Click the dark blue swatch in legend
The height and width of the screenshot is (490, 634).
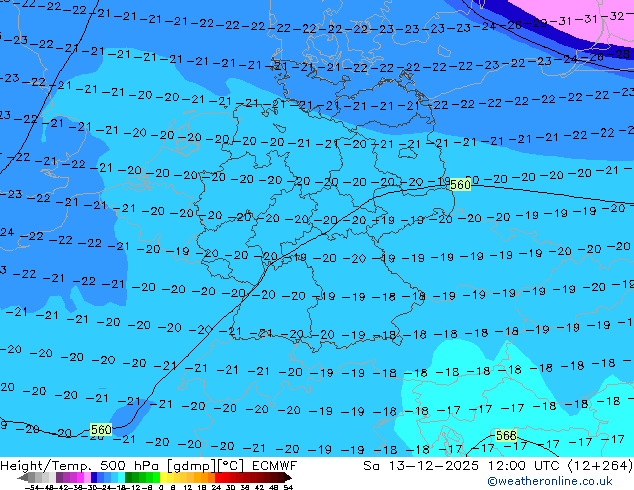[94, 477]
